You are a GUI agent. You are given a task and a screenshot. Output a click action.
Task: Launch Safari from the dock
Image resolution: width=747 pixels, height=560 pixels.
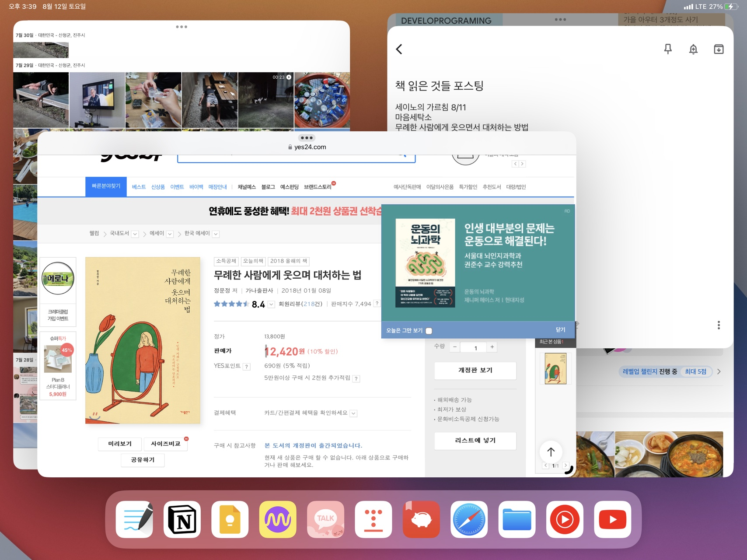point(469,519)
